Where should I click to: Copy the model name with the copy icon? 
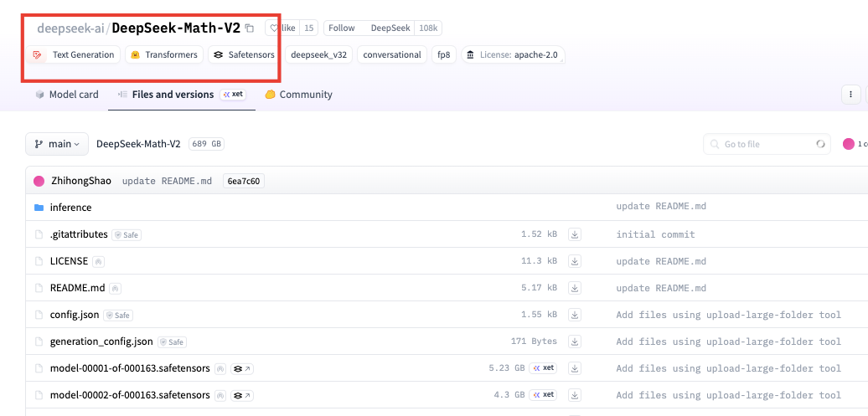click(249, 28)
